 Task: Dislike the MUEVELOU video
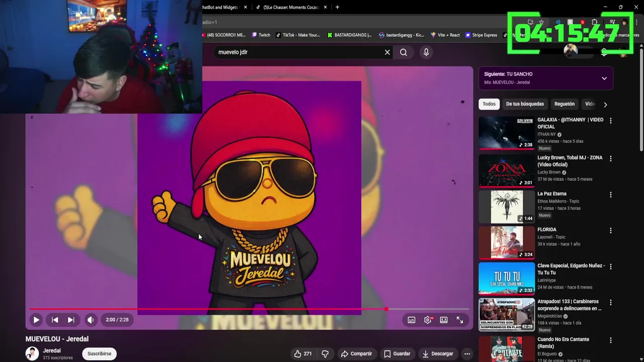(x=325, y=353)
